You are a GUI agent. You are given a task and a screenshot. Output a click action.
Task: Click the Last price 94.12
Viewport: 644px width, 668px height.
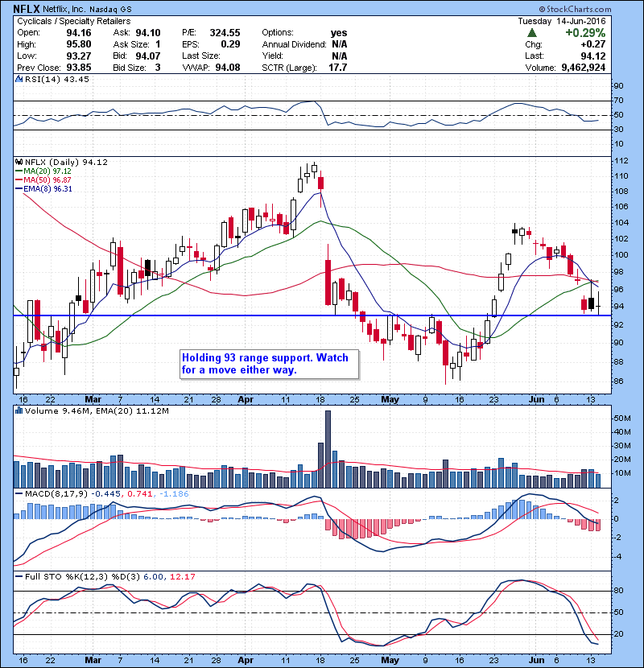[592, 56]
